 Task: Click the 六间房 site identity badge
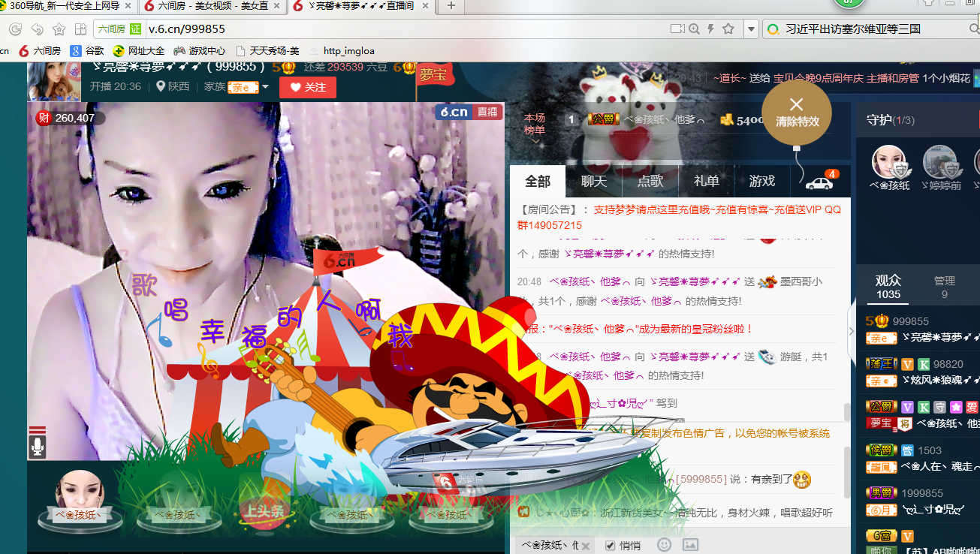pyautogui.click(x=120, y=29)
